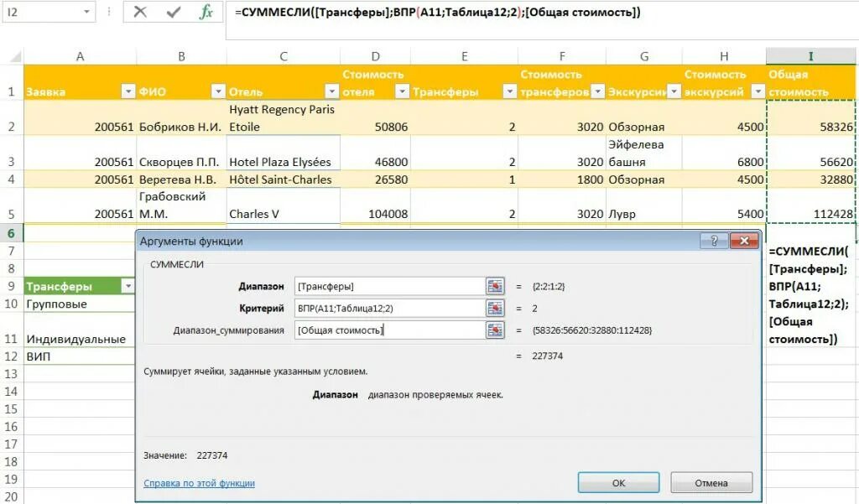Confirm formula with the checkmark icon
859x504 pixels.
coord(174,12)
